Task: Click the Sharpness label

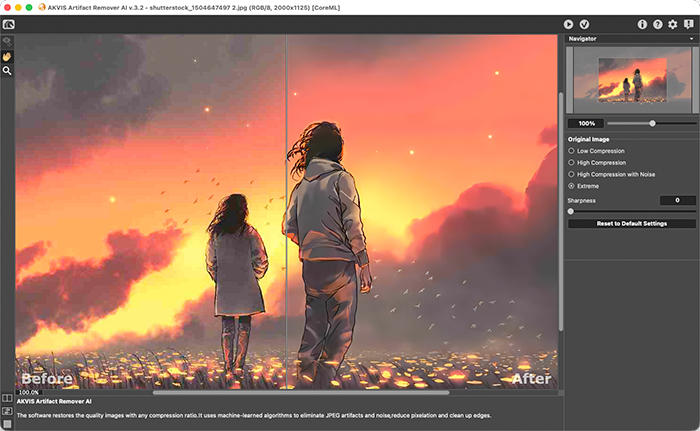Action: click(x=581, y=201)
